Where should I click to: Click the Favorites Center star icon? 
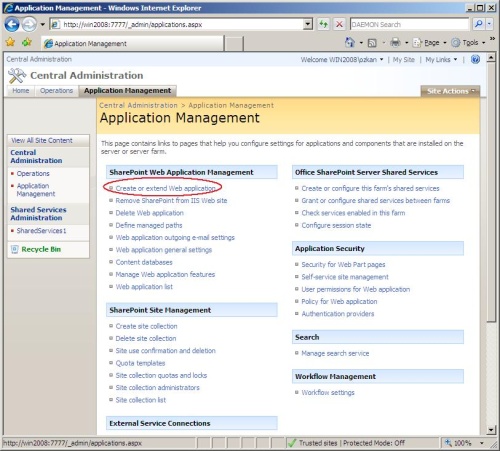click(x=10, y=42)
